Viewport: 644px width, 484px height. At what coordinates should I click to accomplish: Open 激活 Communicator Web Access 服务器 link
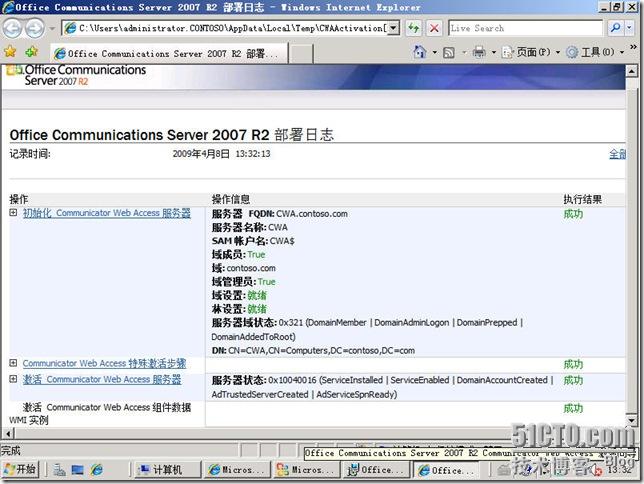tap(102, 379)
